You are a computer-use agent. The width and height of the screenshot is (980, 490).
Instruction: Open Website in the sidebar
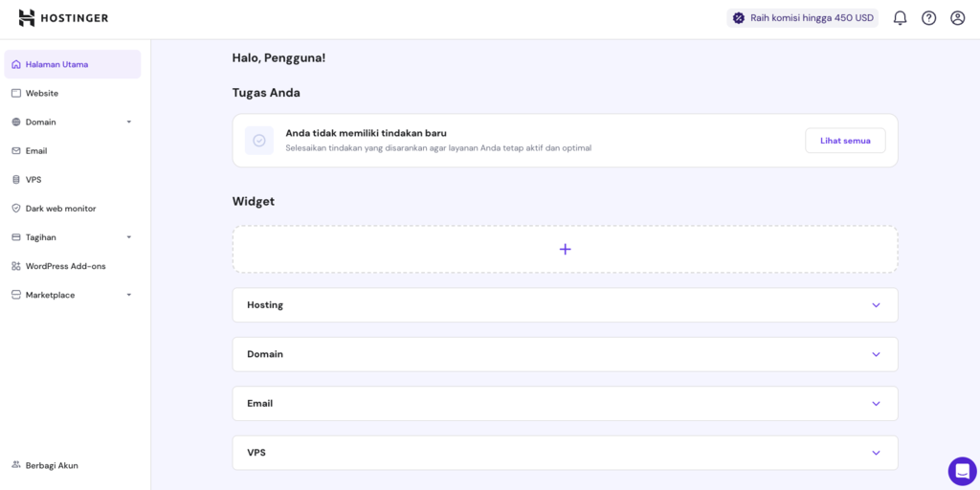(x=42, y=93)
